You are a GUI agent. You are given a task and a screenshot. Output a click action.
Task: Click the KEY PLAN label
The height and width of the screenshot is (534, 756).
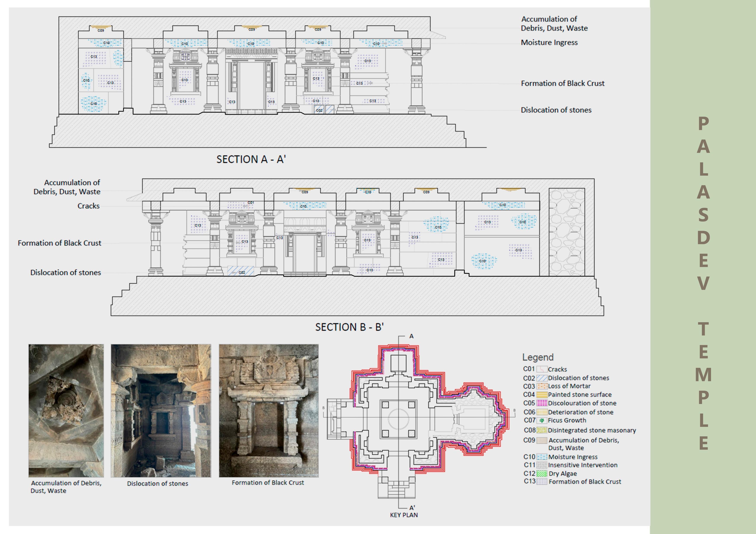404,515
